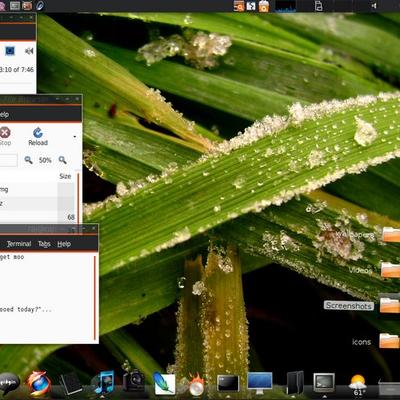Viewport: 400px width, 400px height.
Task: Click the location input field in file manager
Action: pos(8,160)
